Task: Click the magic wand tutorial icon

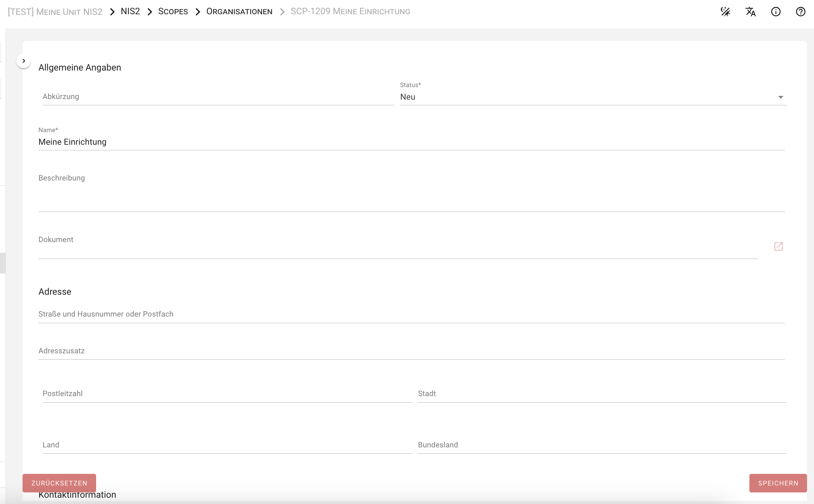Action: [725, 12]
